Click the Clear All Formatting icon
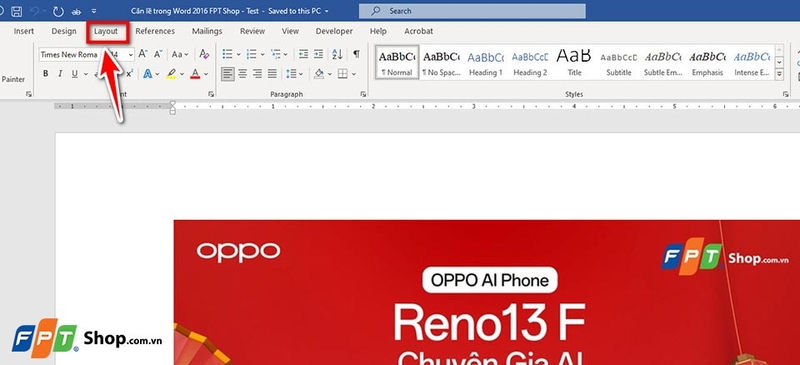Viewport: 800px width, 365px height. 204,54
